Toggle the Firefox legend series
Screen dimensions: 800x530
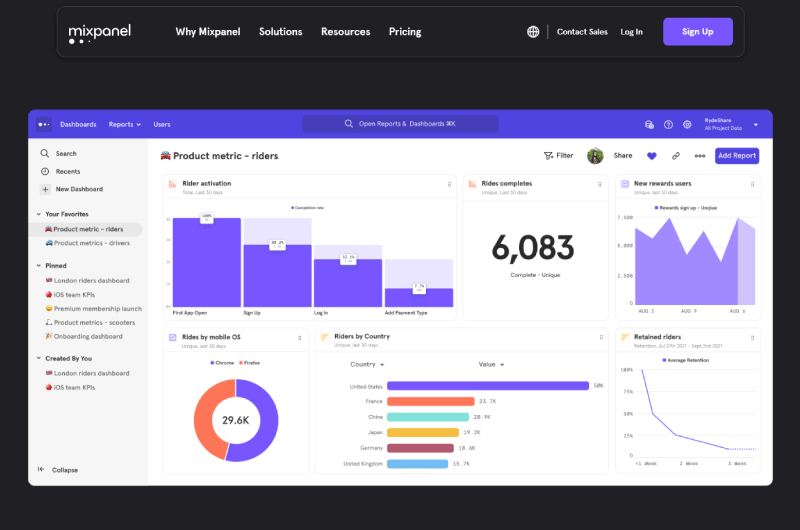point(249,363)
